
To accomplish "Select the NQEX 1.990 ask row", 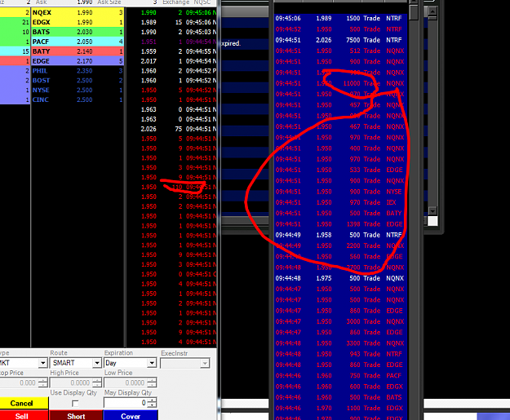I will [78, 12].
